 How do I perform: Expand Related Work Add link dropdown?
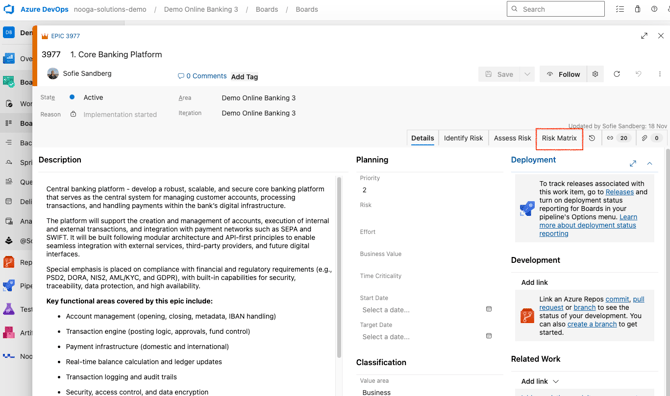[555, 381]
